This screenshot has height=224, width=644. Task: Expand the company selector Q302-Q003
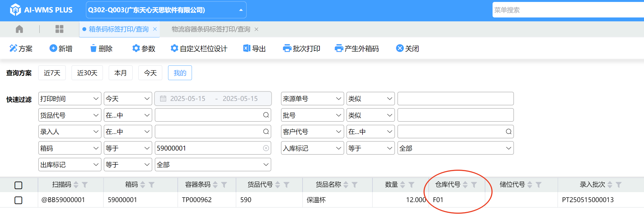166,10
